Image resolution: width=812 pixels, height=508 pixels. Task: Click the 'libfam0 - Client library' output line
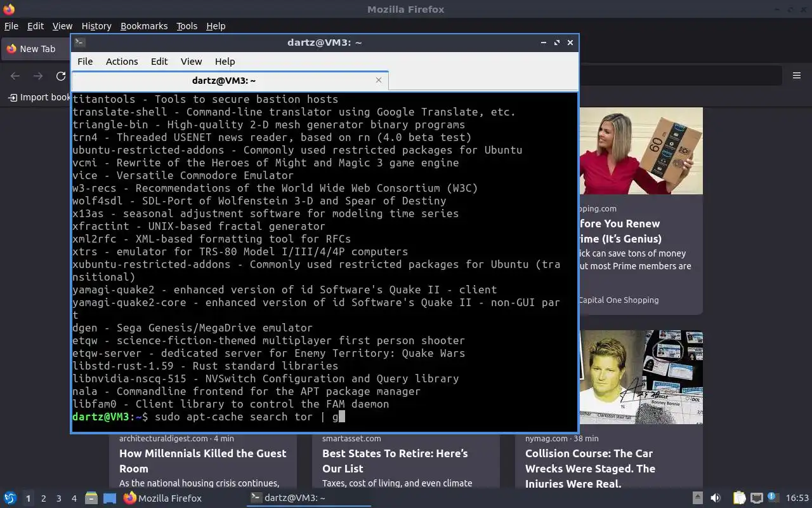[x=230, y=404]
